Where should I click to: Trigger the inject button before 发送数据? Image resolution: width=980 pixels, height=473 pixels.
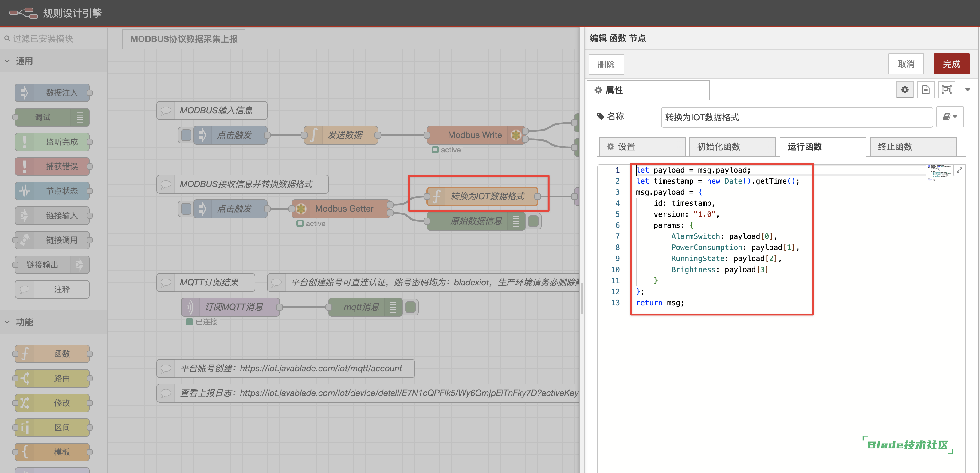pyautogui.click(x=186, y=135)
